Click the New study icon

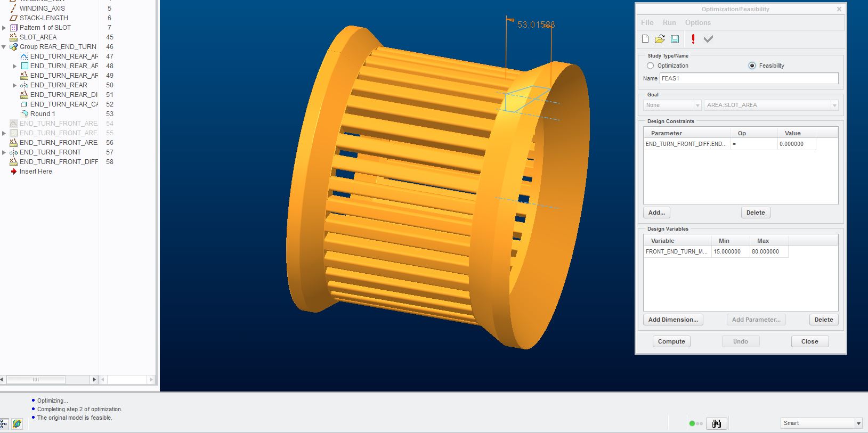pos(645,39)
